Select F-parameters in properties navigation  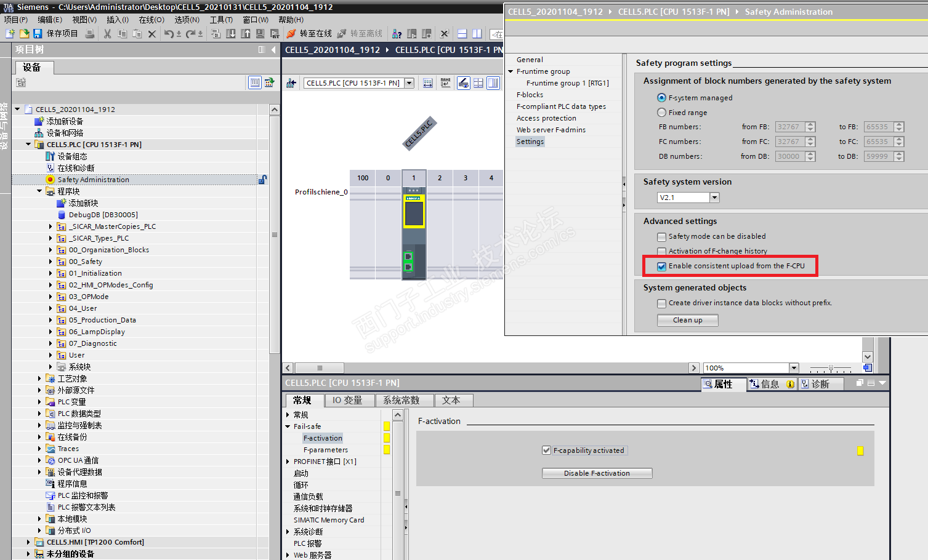click(x=326, y=450)
